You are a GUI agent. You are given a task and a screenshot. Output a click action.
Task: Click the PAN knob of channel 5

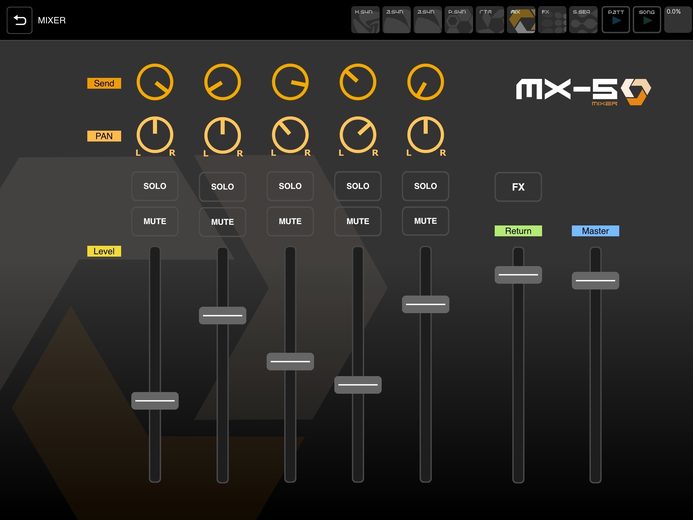pyautogui.click(x=425, y=135)
